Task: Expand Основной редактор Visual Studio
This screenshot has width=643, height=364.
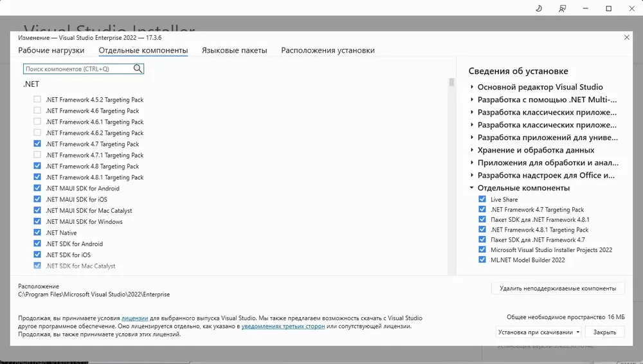Action: [x=472, y=87]
